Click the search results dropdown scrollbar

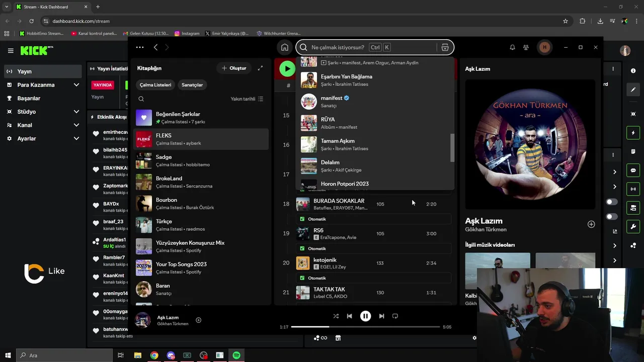[x=452, y=148]
